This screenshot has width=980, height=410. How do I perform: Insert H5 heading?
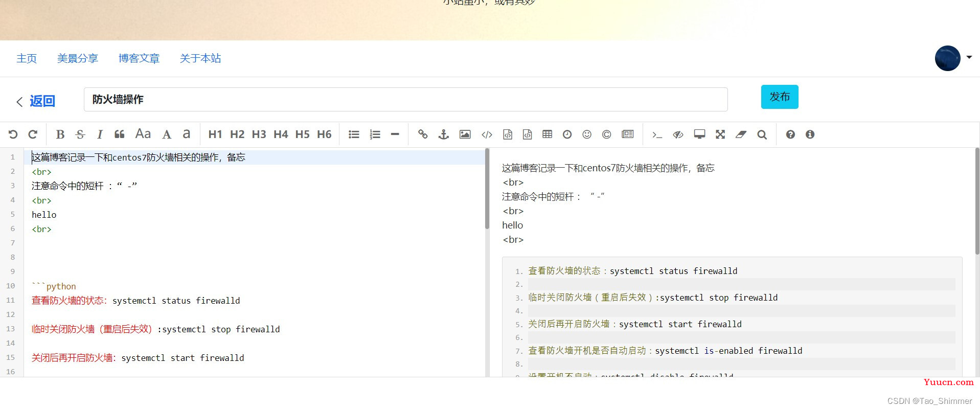point(303,134)
